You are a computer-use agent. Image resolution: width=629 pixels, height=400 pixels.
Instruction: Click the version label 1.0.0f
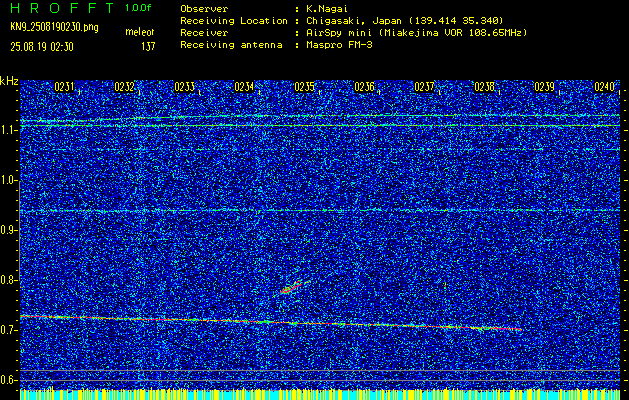(138, 8)
